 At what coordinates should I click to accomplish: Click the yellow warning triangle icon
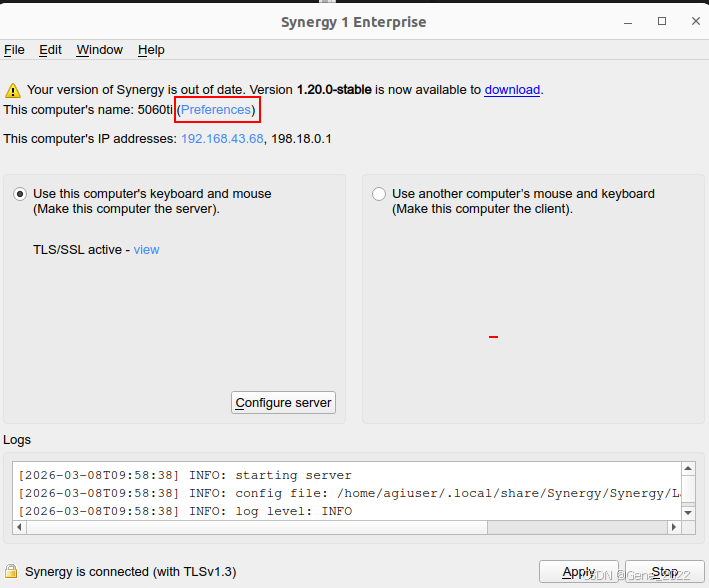click(x=13, y=90)
